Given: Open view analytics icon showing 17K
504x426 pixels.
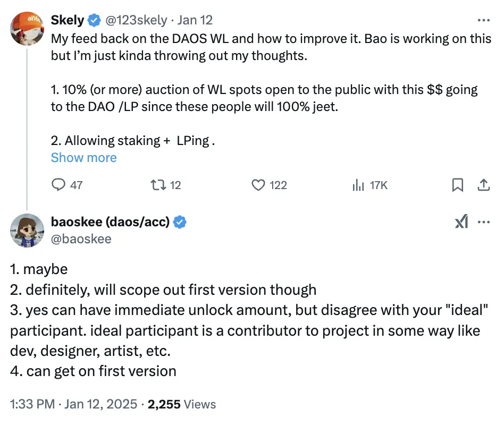Looking at the screenshot, I should (359, 185).
